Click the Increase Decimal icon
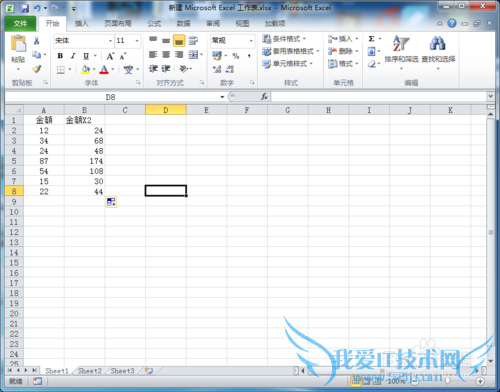The width and height of the screenshot is (500, 392). [x=217, y=69]
